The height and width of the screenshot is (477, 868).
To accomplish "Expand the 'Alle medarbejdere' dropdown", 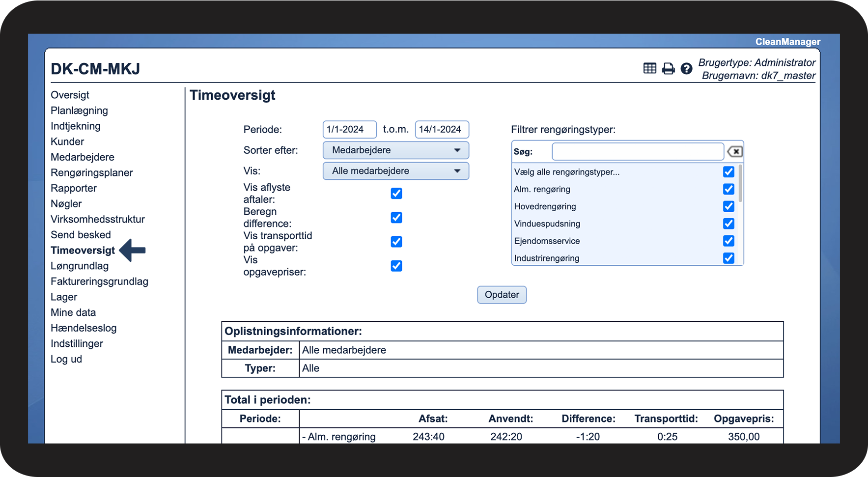I will pyautogui.click(x=395, y=171).
